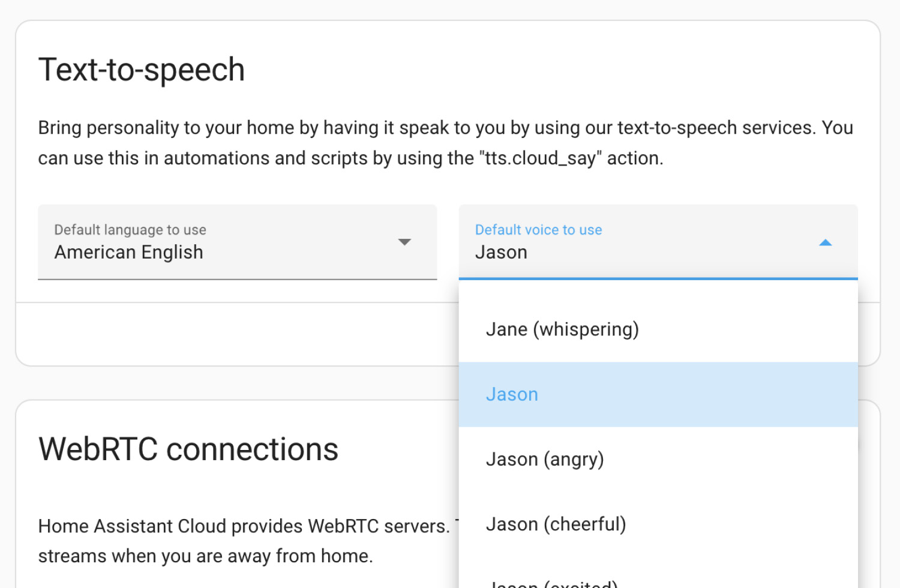Choose Jason (cheerful) voice
This screenshot has width=900, height=588.
coord(555,524)
